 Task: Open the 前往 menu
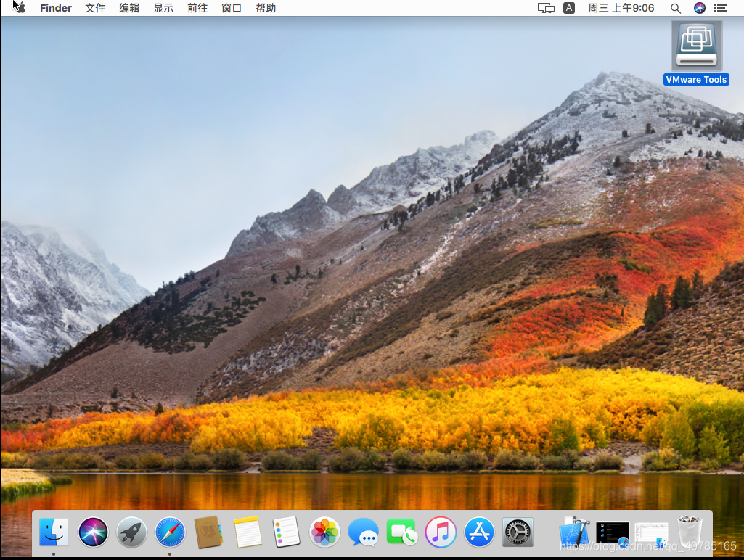coord(197,8)
